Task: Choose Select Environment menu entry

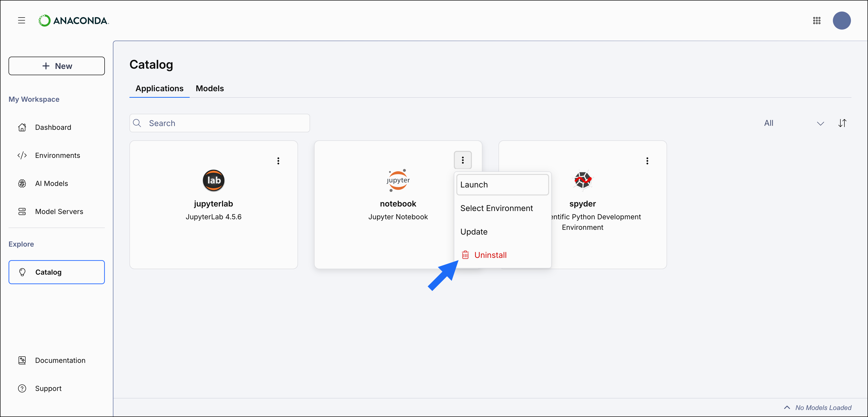Action: 502,208
